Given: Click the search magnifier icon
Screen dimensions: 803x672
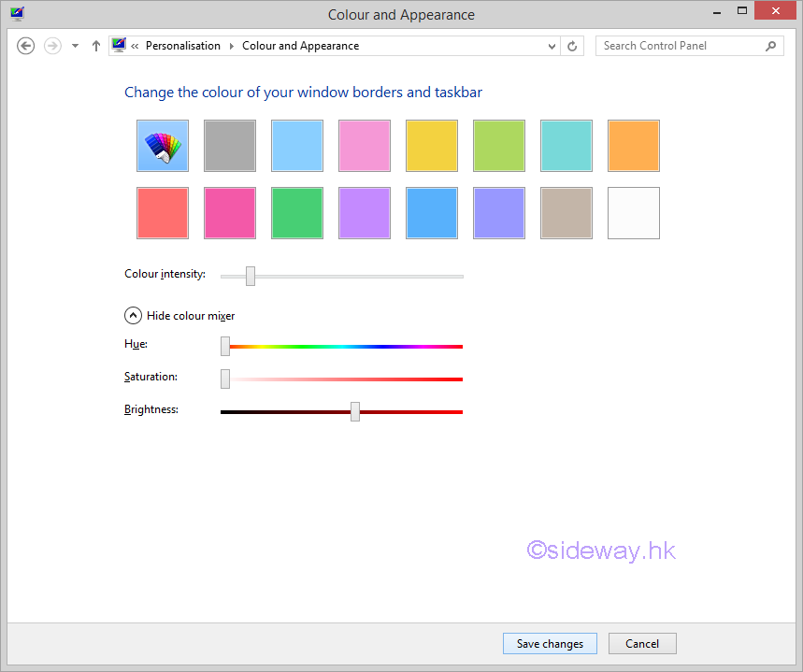Looking at the screenshot, I should (771, 46).
